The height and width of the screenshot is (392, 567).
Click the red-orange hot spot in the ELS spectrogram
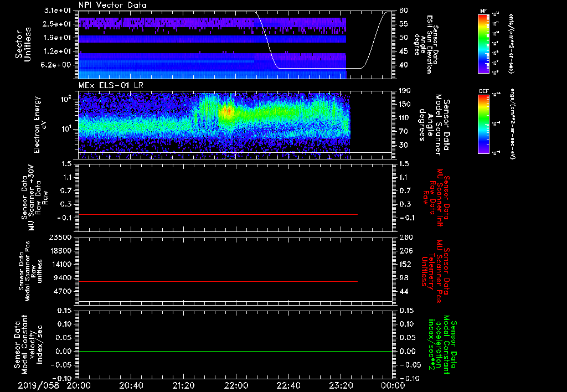tap(228, 113)
